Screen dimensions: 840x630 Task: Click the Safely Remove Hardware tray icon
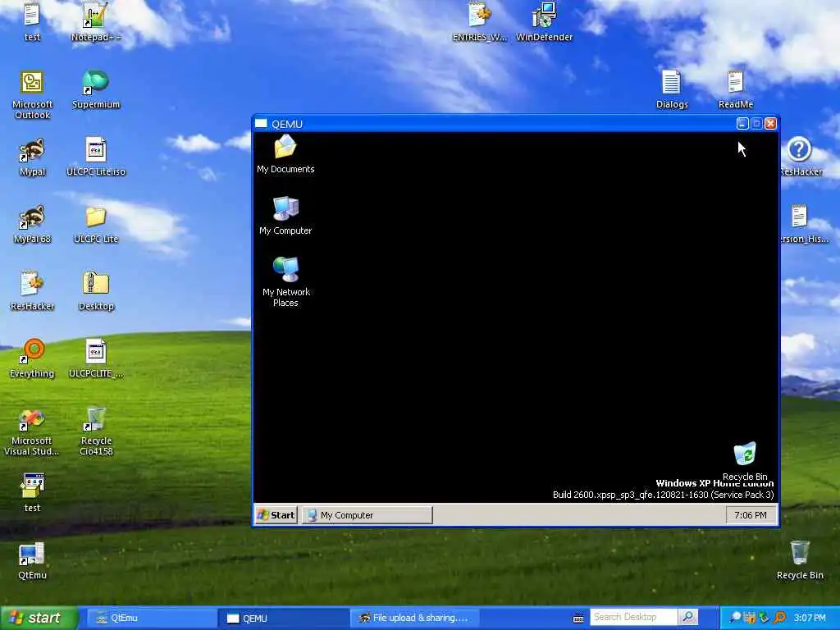764,618
